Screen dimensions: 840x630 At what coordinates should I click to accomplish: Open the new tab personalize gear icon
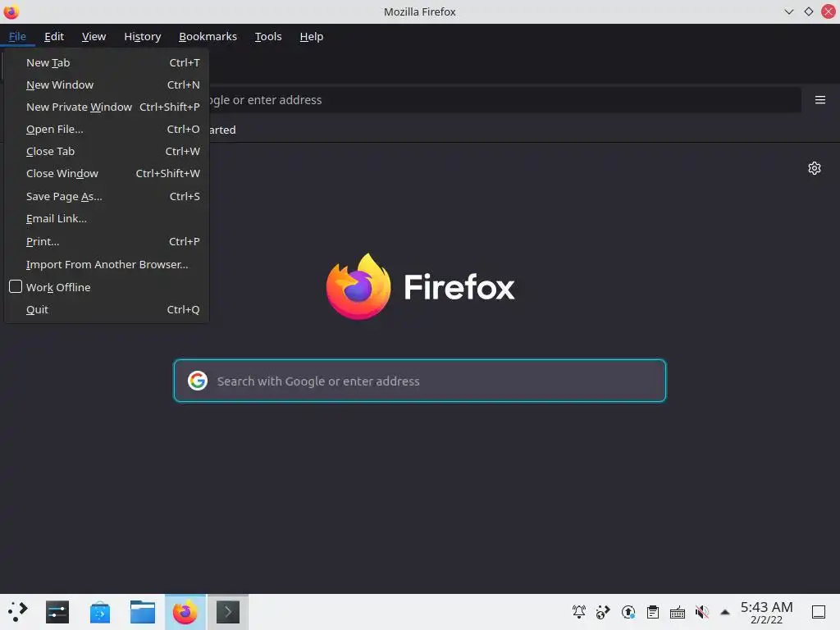point(815,168)
